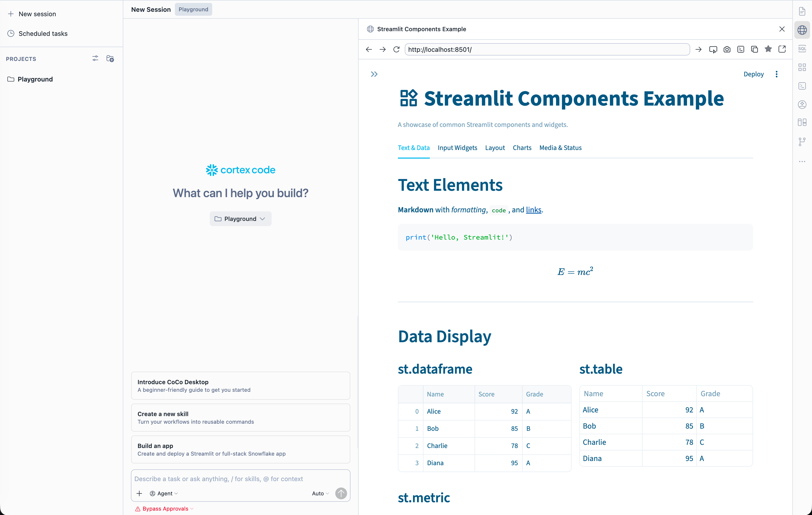Screen dimensions: 812x515
Task: Open the file document panel icon in the right rail
Action: click(802, 12)
